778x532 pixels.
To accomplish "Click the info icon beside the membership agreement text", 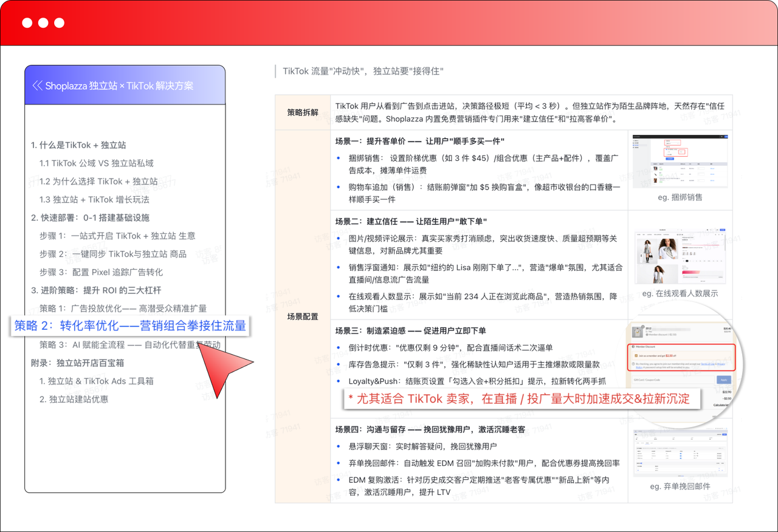I will pos(633,364).
